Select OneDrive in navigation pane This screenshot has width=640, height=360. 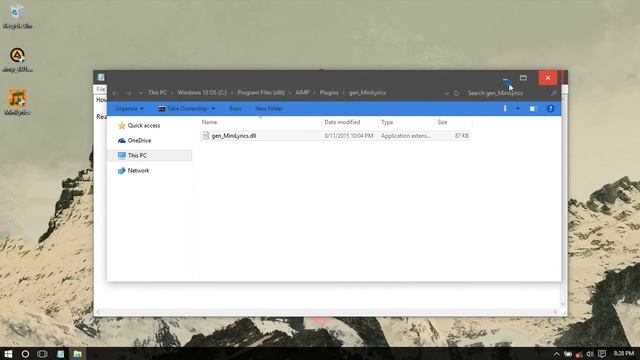pyautogui.click(x=134, y=140)
